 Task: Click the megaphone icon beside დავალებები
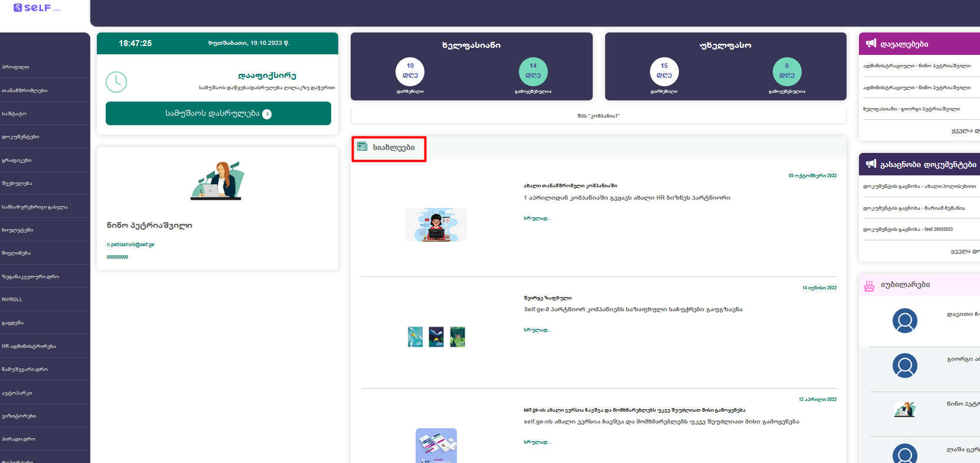(871, 43)
